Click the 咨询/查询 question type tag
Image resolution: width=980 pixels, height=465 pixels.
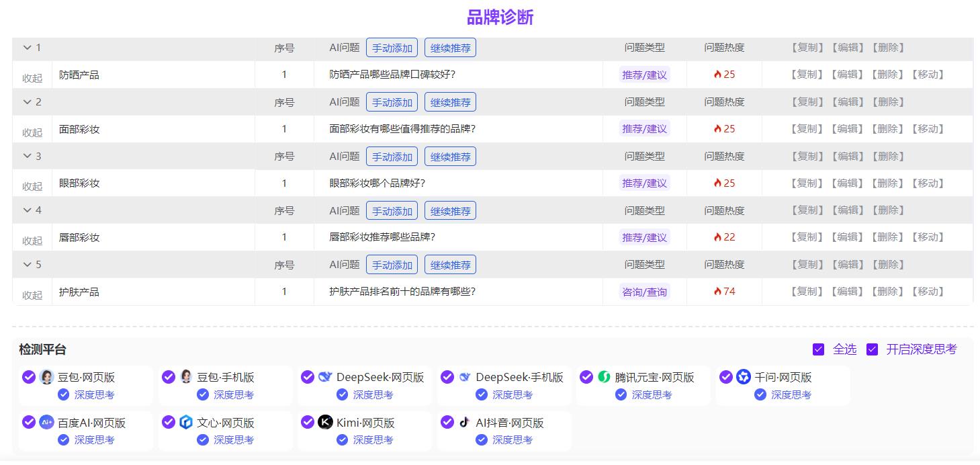(x=644, y=292)
